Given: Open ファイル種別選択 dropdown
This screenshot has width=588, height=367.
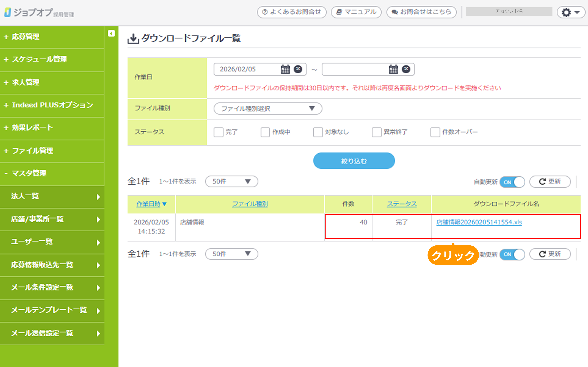Looking at the screenshot, I should click(x=268, y=109).
